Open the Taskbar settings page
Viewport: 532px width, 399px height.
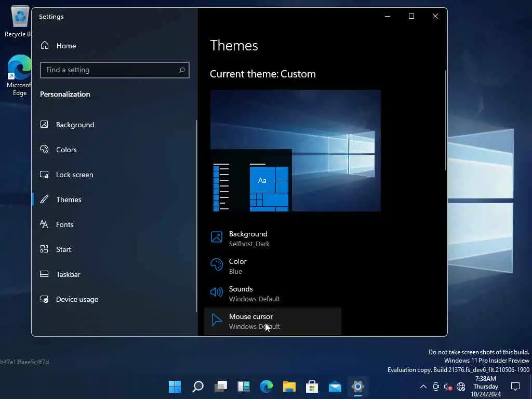click(x=114, y=274)
